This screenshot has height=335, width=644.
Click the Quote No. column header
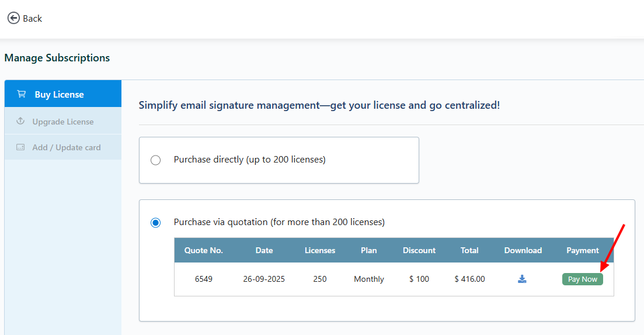coord(204,250)
